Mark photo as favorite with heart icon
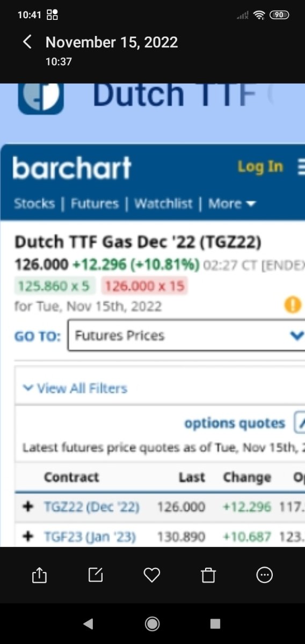Viewport: 305px width, 644px height. click(152, 575)
